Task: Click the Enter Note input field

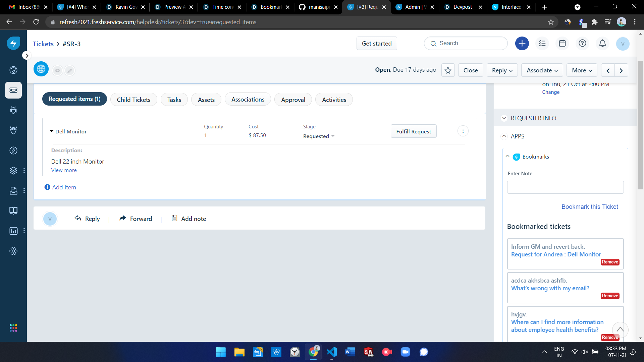Action: (x=565, y=187)
